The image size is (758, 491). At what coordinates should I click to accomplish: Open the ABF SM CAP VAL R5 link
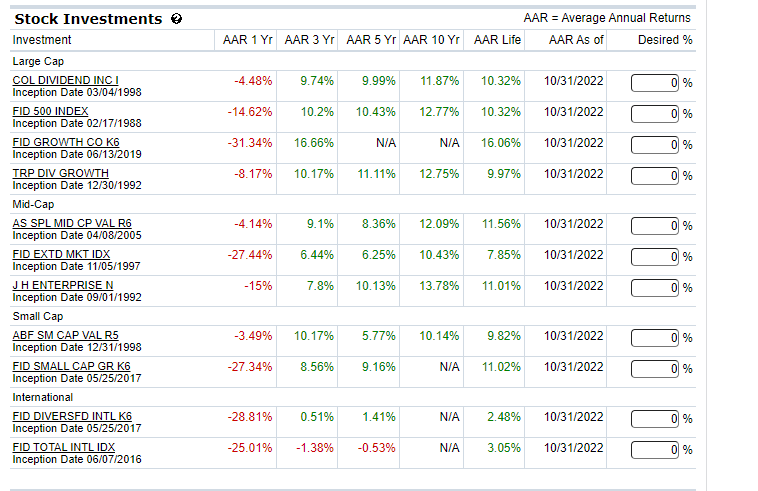tap(65, 335)
